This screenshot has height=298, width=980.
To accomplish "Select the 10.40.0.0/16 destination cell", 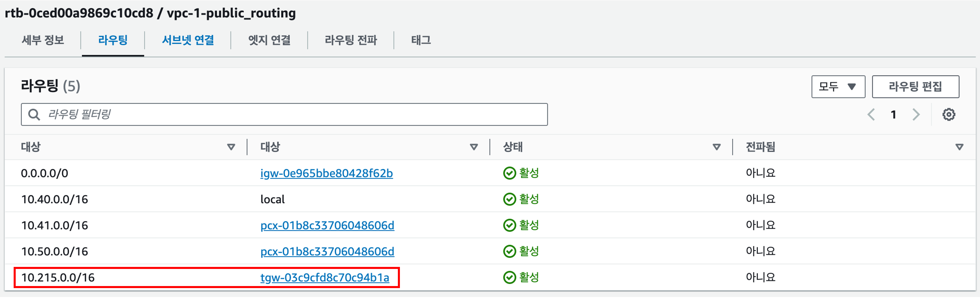I will 54,199.
